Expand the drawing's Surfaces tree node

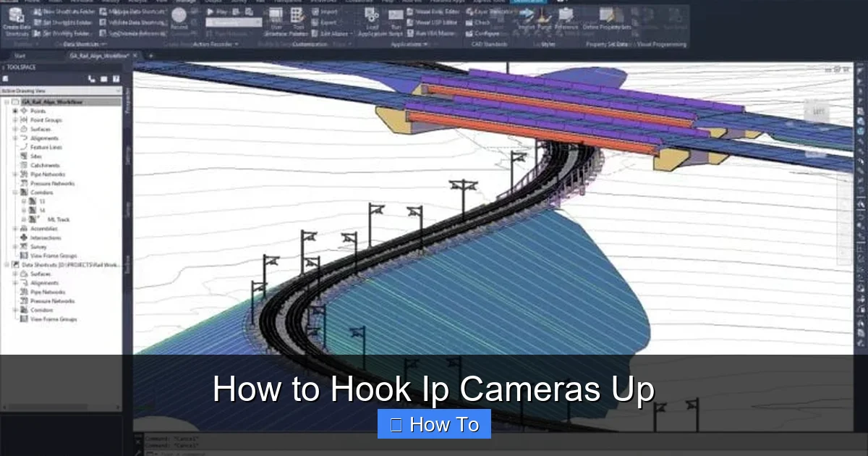coord(14,129)
